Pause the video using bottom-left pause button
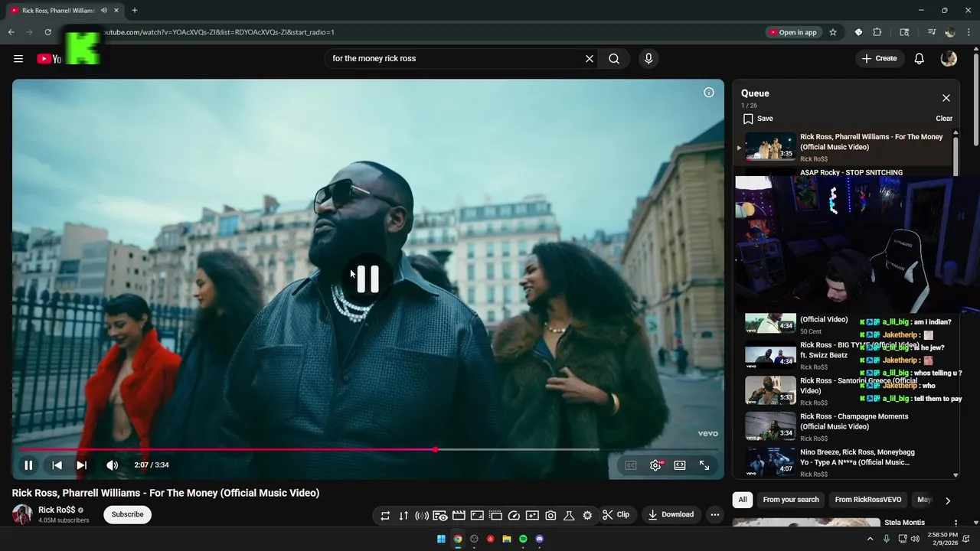 (x=28, y=465)
